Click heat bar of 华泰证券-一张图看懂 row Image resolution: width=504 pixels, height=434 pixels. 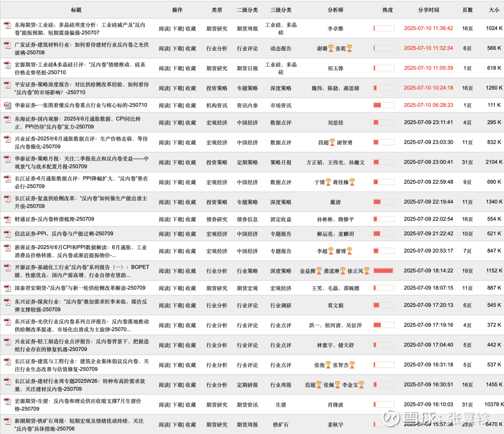(x=384, y=105)
